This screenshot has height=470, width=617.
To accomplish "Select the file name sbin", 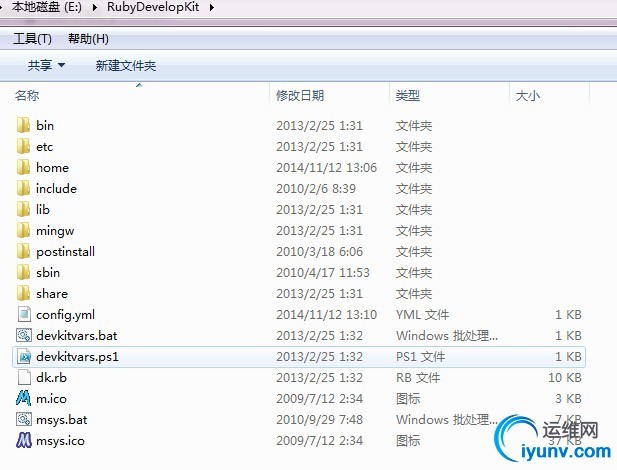I will [48, 272].
